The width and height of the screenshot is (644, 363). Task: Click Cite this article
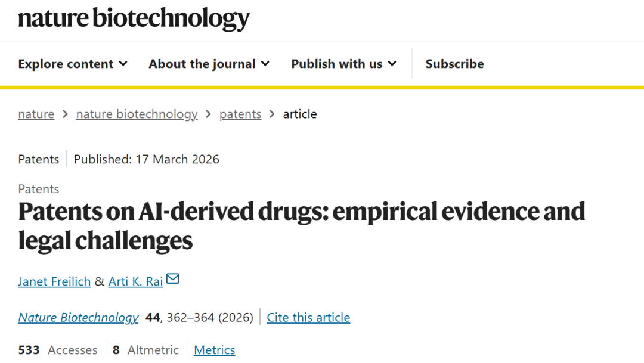[308, 318]
